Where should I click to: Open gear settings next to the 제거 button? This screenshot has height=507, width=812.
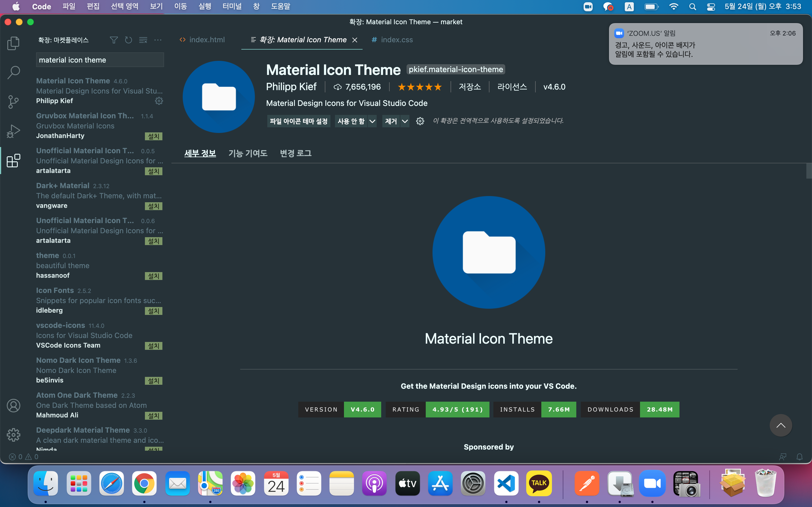(420, 121)
